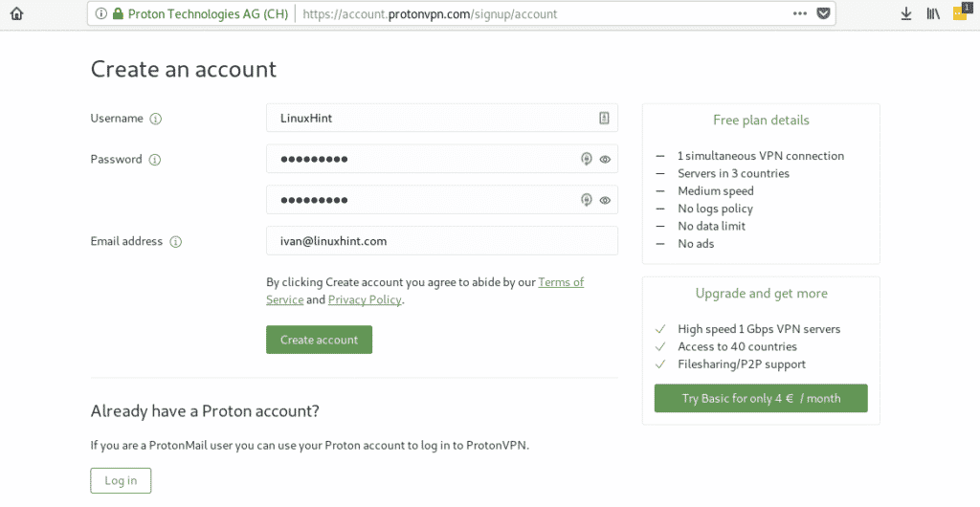Click the Username info tooltip icon
Viewport: 980px width, 507px height.
[x=156, y=119]
